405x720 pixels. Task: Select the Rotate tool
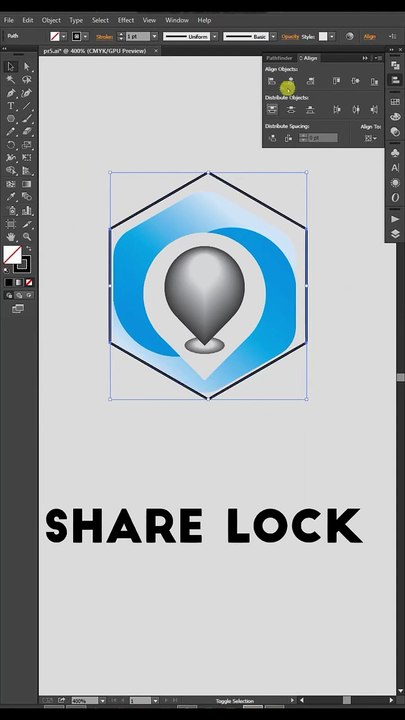[11, 145]
